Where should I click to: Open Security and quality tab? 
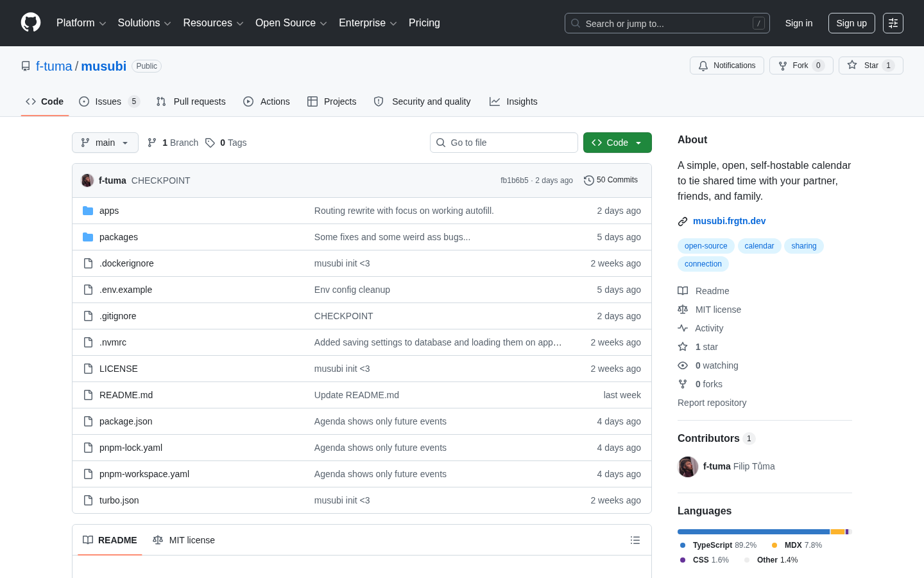click(x=422, y=101)
